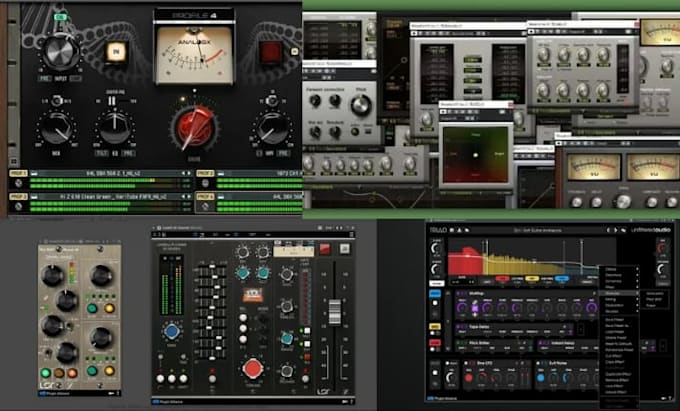
Task: Expand the Distortion submenu in the context menu
Action: pos(618,275)
